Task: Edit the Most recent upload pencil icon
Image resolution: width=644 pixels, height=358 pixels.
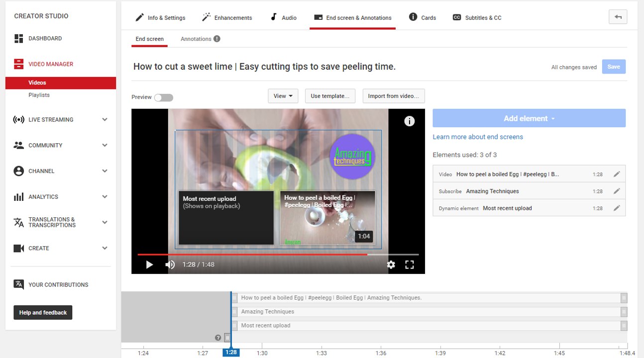Action: tap(617, 208)
